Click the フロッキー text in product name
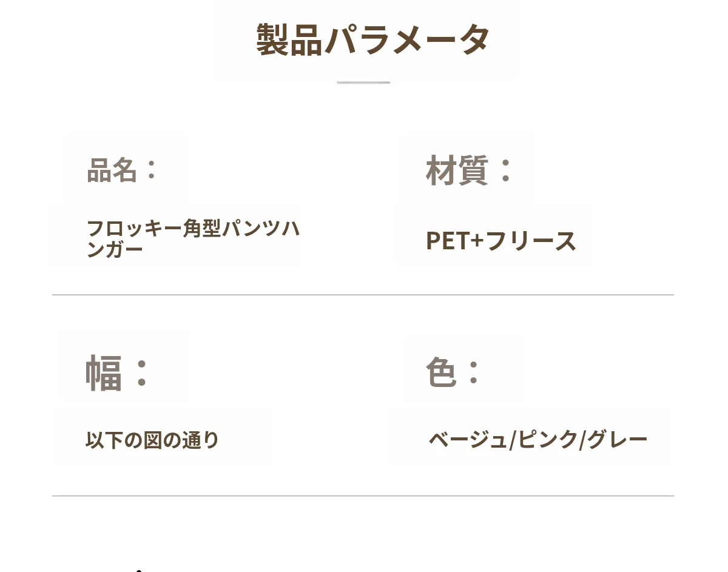Image resolution: width=728 pixels, height=572 pixels. [134, 229]
